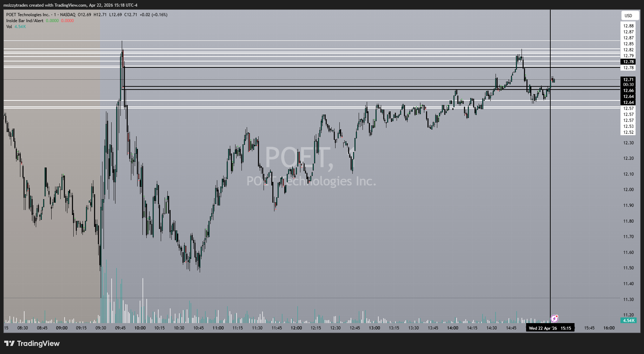
Task: Click the 14:45 time axis label
Action: pos(511,328)
